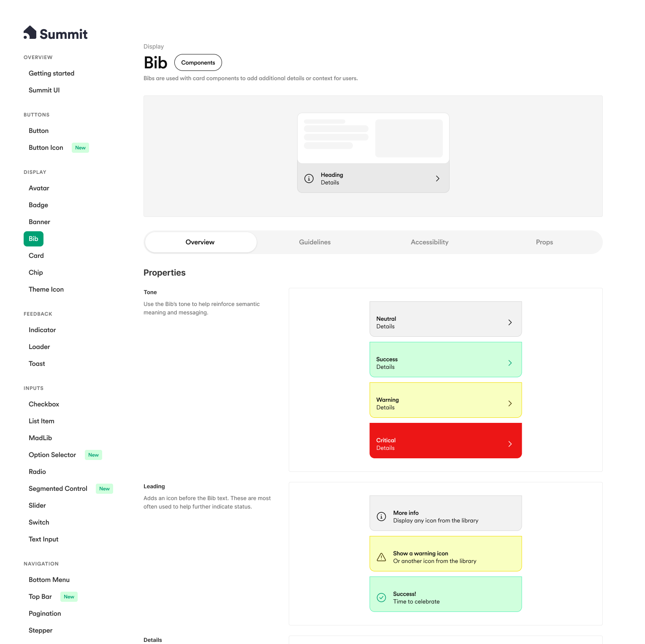
Task: Select the Props tab
Action: tap(544, 242)
